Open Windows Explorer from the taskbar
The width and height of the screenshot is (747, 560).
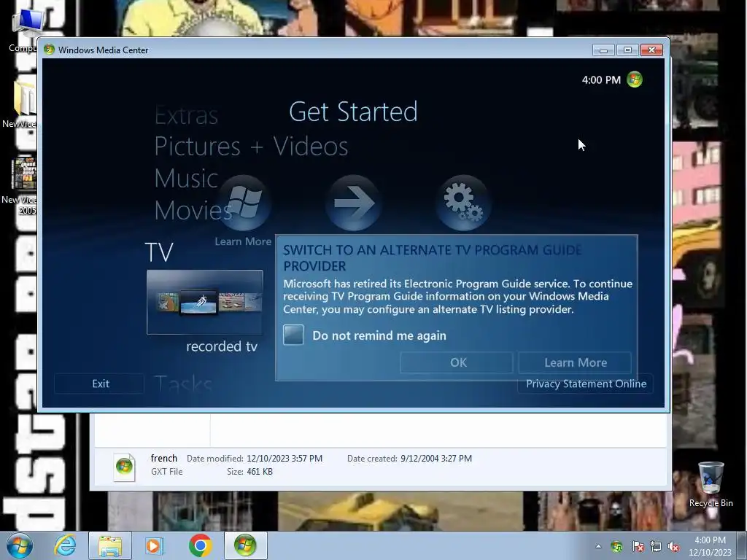coord(110,545)
